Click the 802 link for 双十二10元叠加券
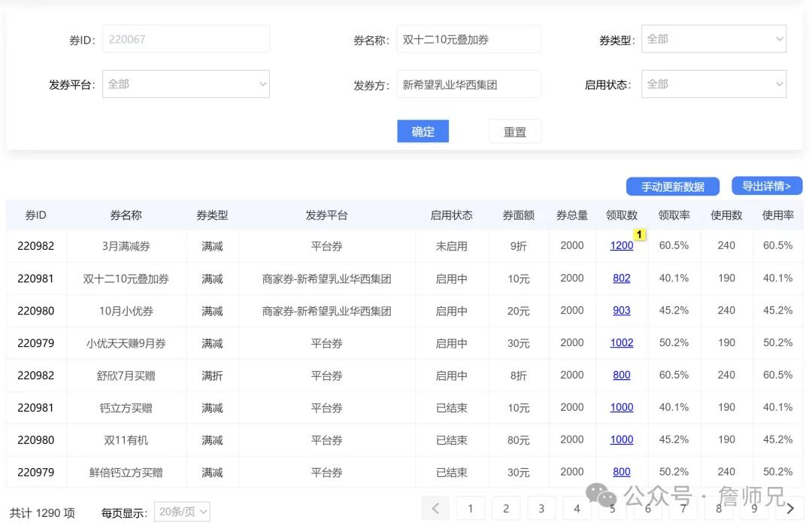The width and height of the screenshot is (812, 529). (x=621, y=278)
